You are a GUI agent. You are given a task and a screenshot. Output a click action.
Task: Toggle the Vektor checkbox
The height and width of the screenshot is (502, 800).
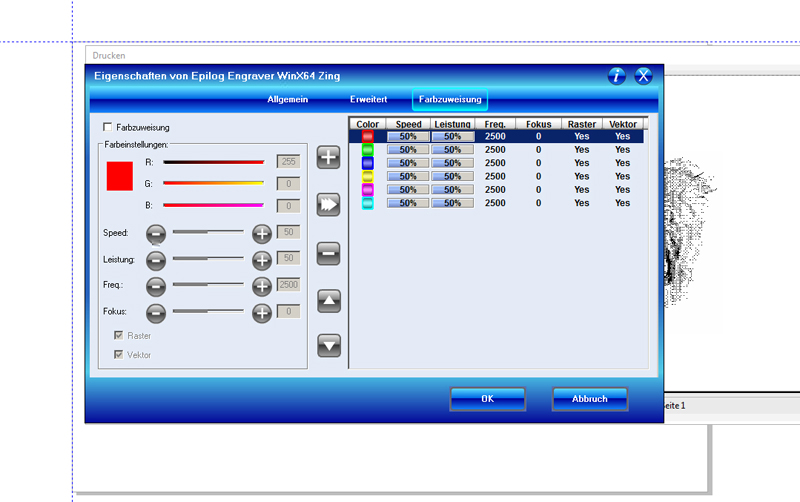coord(120,355)
